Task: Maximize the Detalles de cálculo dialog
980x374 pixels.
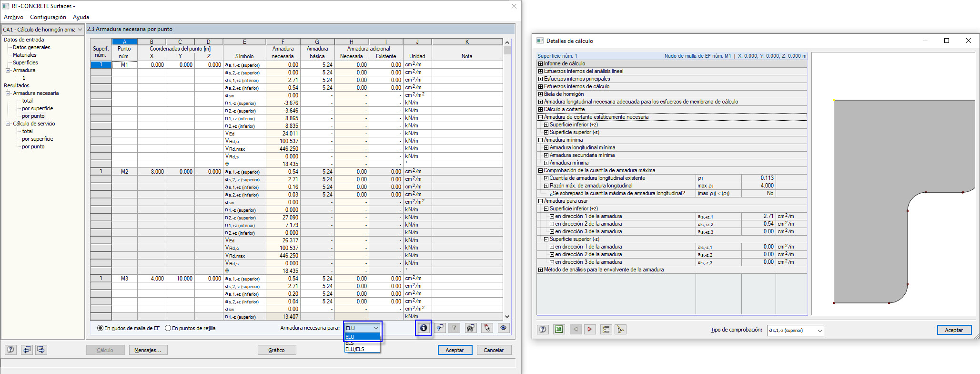Action: (947, 41)
